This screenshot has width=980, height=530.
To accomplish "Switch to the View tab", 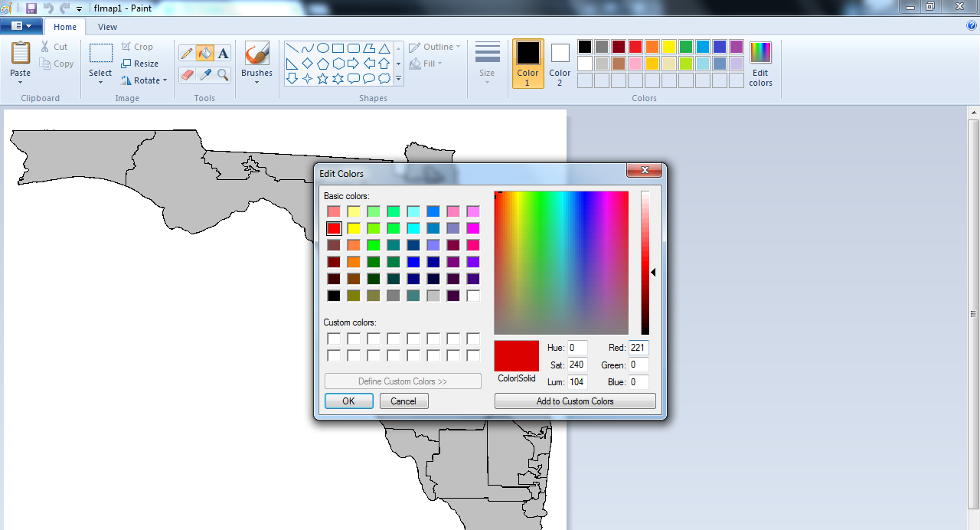I will pyautogui.click(x=107, y=27).
